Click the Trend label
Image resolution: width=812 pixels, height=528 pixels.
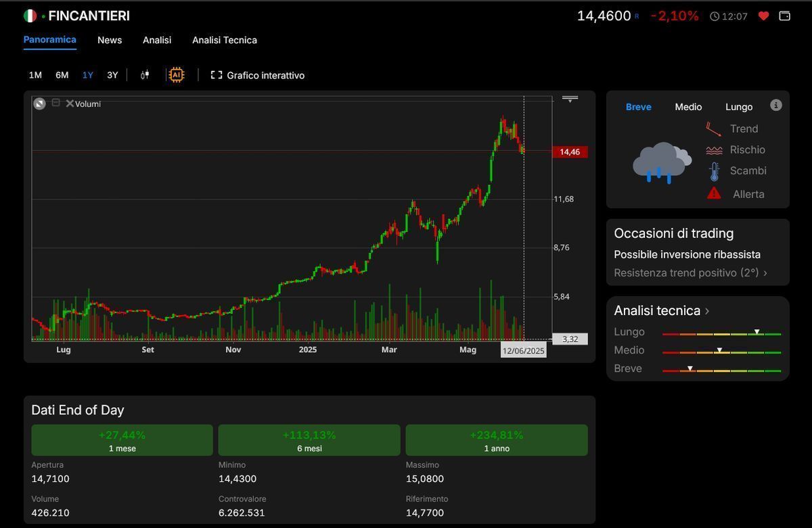(744, 128)
